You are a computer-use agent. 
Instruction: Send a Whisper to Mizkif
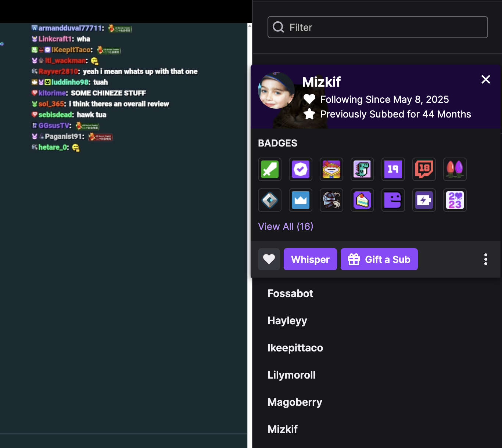coord(310,259)
